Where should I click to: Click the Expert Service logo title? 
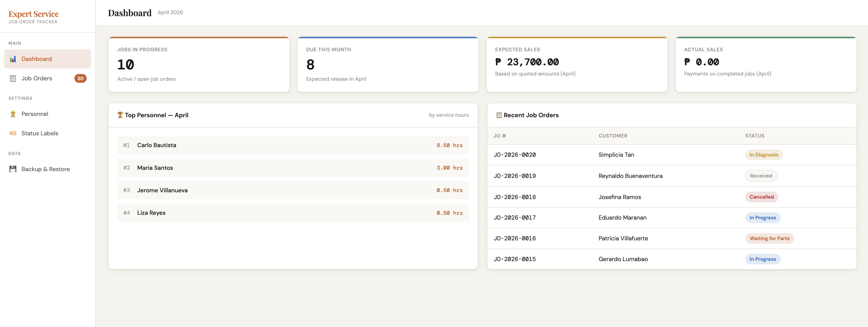(33, 14)
